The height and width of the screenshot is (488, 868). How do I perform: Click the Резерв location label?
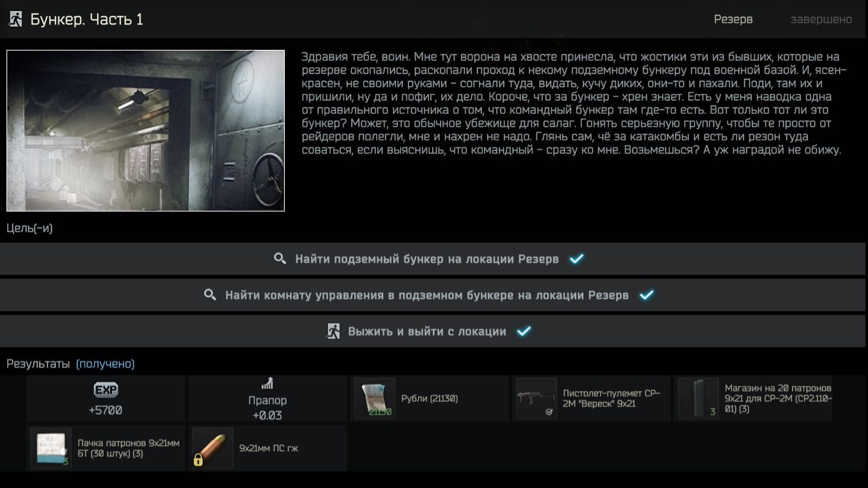pos(733,19)
